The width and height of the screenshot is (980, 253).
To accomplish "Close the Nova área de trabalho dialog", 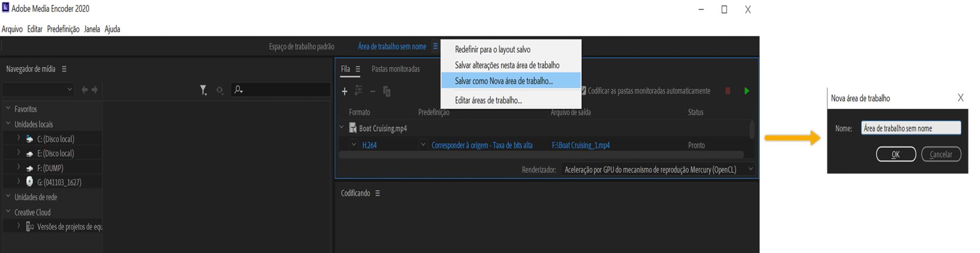I will (x=960, y=98).
